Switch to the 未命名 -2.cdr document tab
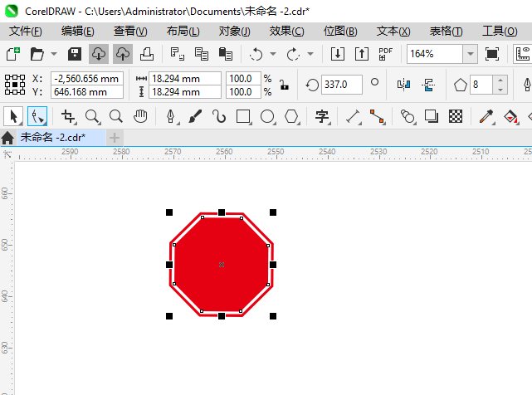 point(61,138)
